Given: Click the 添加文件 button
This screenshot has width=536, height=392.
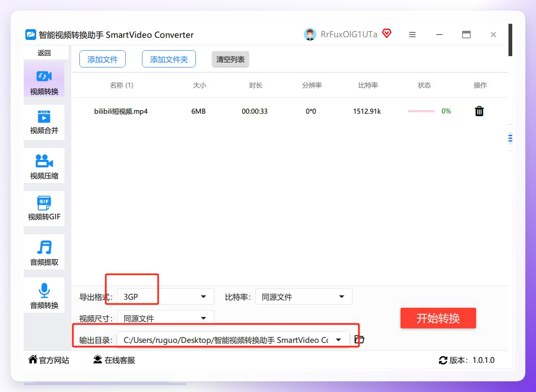Looking at the screenshot, I should pyautogui.click(x=103, y=59).
